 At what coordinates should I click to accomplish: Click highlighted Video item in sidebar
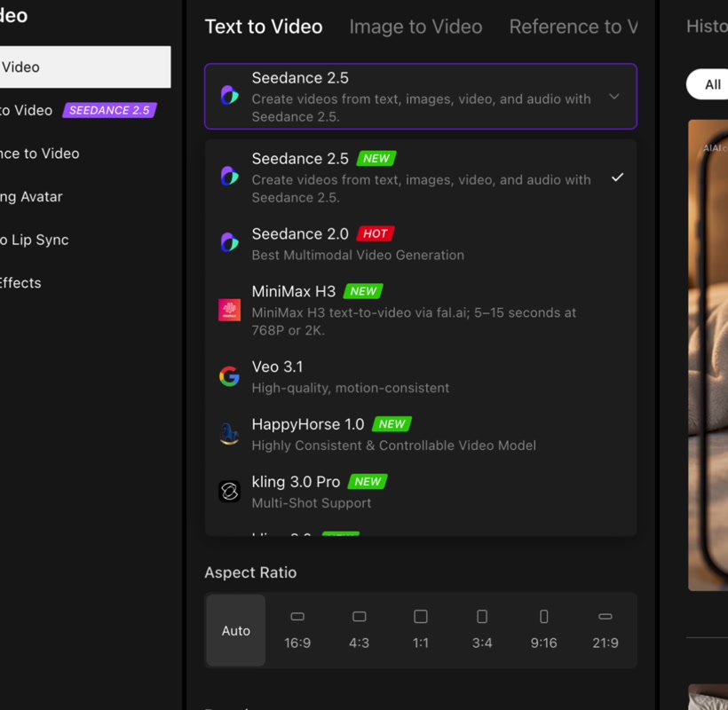85,67
